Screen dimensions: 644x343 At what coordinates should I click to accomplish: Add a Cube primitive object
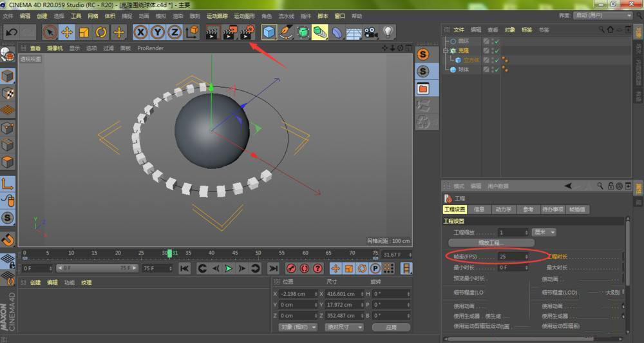tap(269, 32)
